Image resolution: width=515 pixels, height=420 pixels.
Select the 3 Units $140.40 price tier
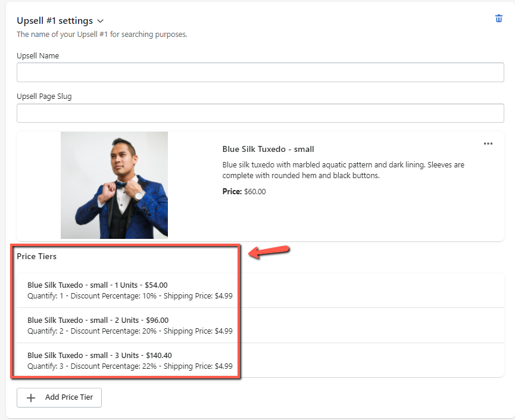(99, 356)
